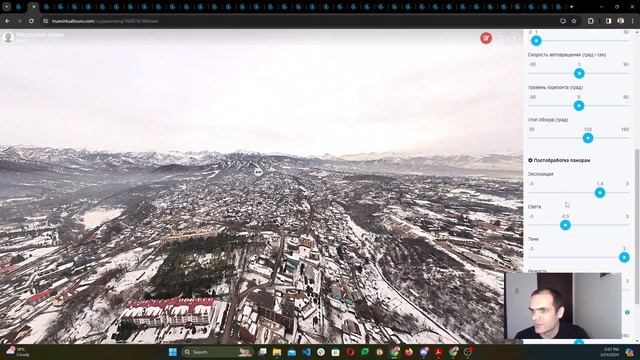The height and width of the screenshot is (360, 640).
Task: Open the clock and date in taskbar
Action: tap(609, 352)
